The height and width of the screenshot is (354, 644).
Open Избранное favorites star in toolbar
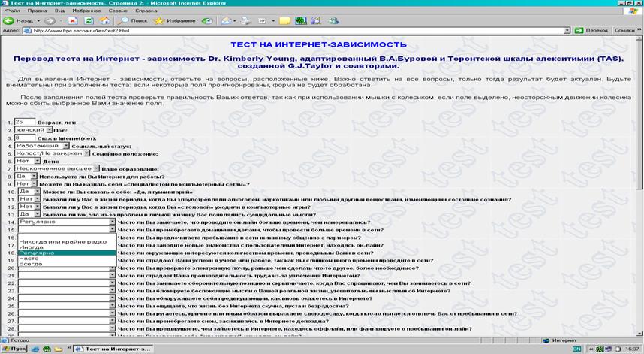[175, 20]
